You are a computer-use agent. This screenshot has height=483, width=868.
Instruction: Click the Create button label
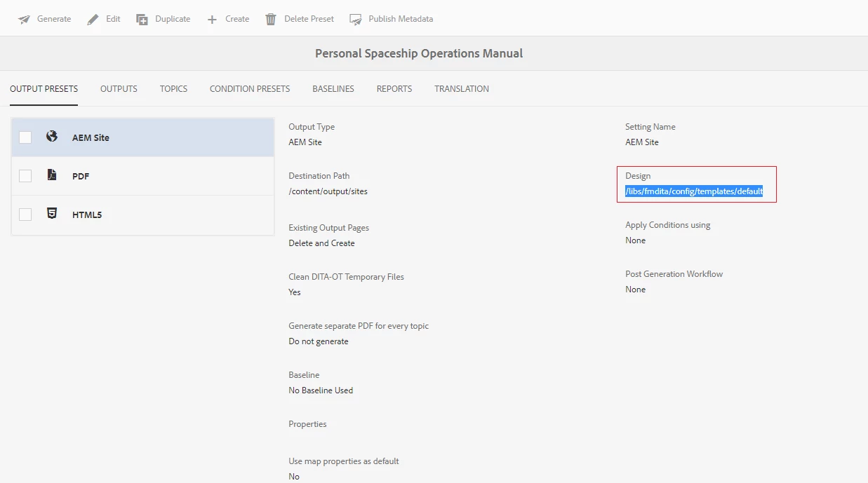[x=237, y=19]
